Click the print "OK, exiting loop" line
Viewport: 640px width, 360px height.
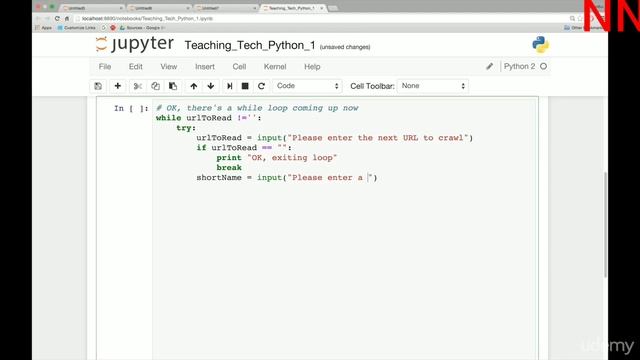[x=277, y=158]
